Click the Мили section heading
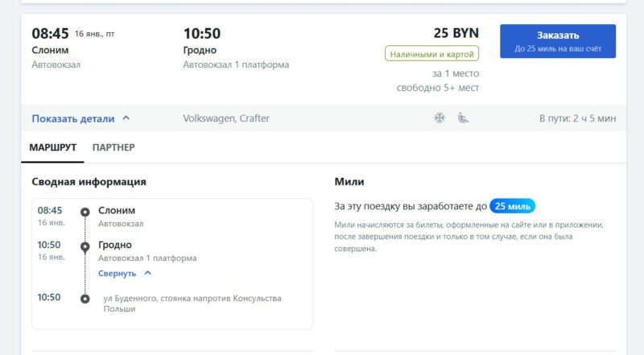Viewport: 644px width, 355px height. pyautogui.click(x=349, y=182)
